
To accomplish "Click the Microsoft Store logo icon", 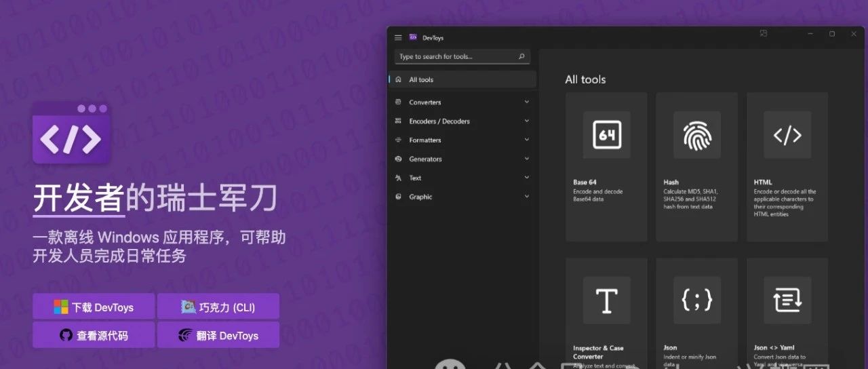I will (61, 307).
